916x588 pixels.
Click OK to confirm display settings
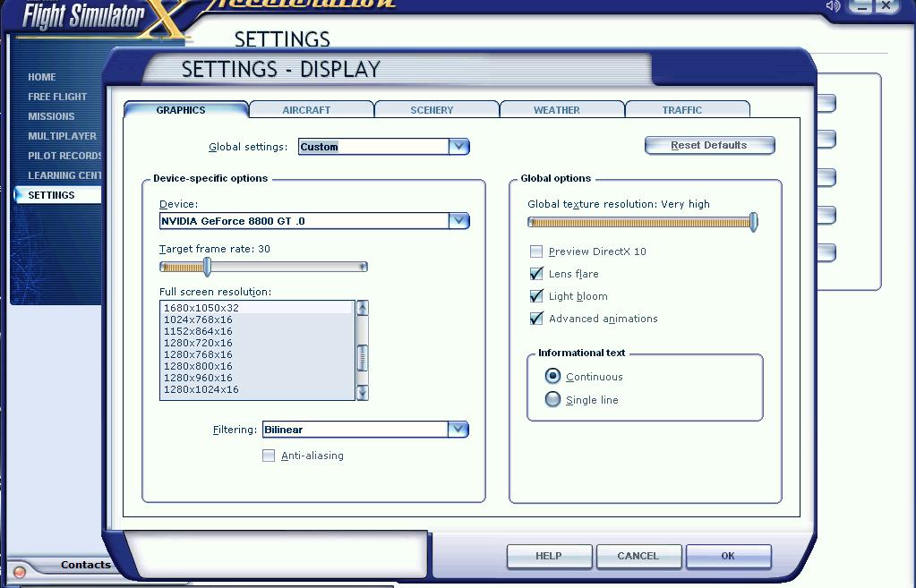coord(728,556)
